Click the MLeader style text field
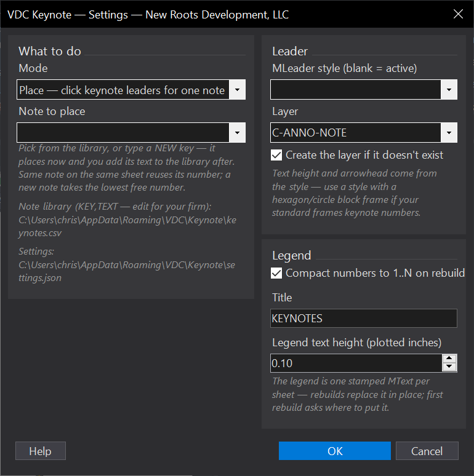Image resolution: width=474 pixels, height=476 pixels. [356, 90]
